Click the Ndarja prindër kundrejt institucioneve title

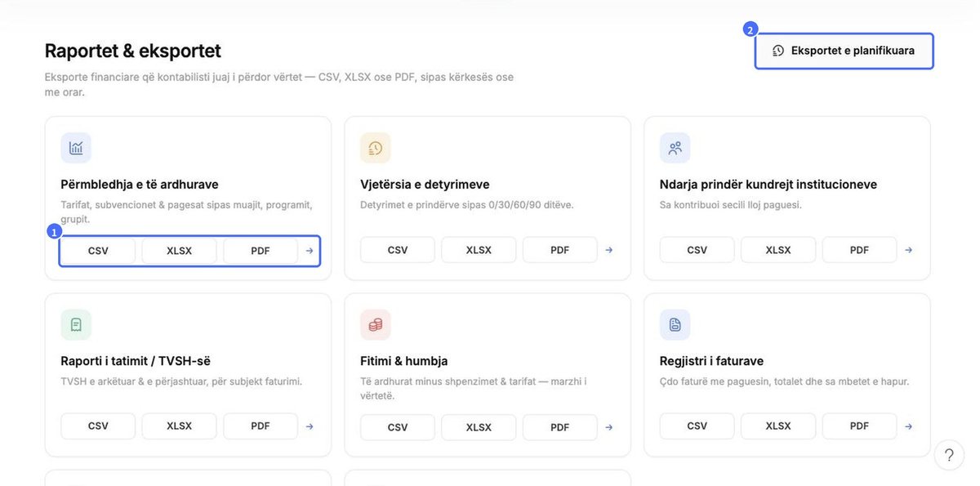768,185
